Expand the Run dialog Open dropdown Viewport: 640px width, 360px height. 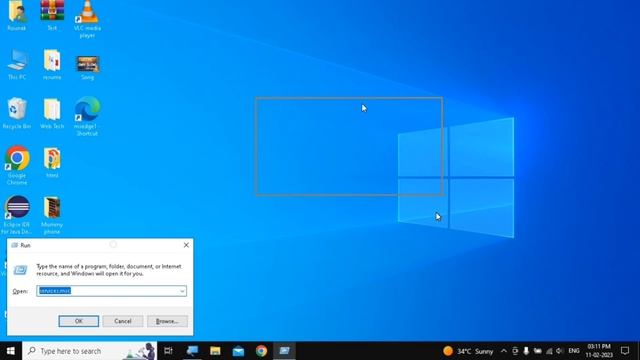point(182,291)
